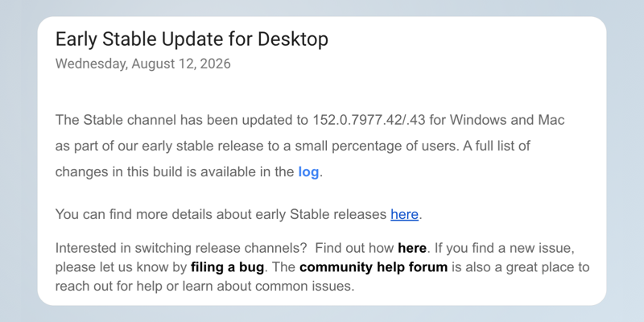Open the "filing a bug" link
Screen dimensions: 644x322
227,267
